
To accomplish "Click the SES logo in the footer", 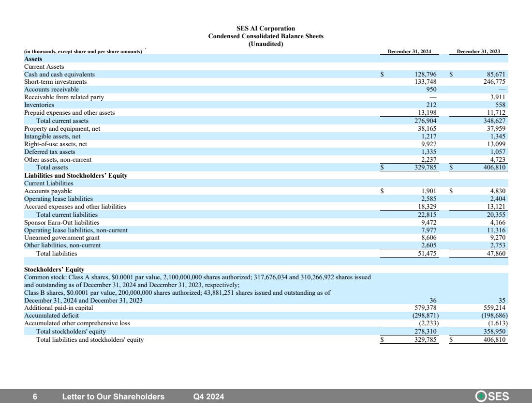I will coord(492,396).
